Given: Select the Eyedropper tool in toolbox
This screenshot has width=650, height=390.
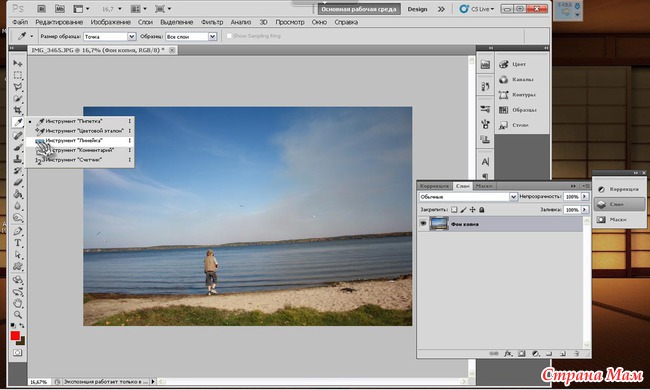Looking at the screenshot, I should (x=17, y=122).
